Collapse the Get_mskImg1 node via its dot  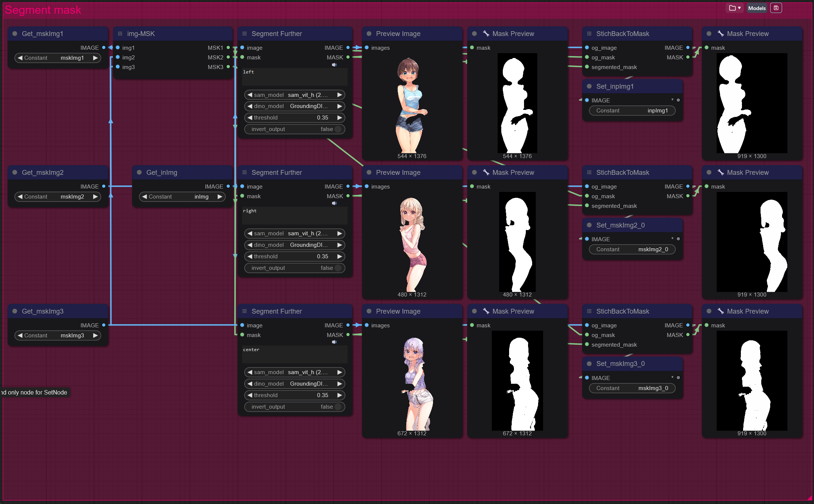pyautogui.click(x=15, y=34)
